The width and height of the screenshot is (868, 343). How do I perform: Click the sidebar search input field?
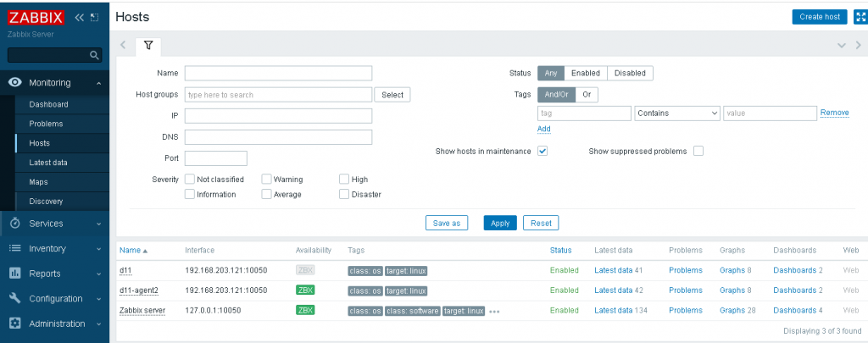(48, 55)
